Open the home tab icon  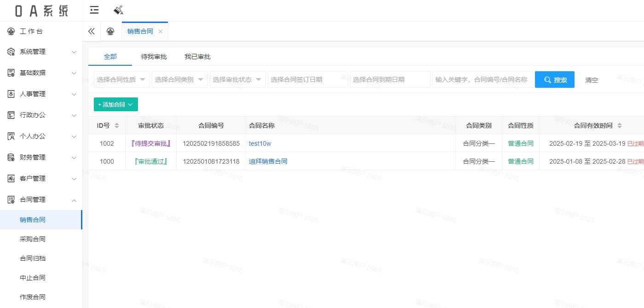click(x=110, y=31)
